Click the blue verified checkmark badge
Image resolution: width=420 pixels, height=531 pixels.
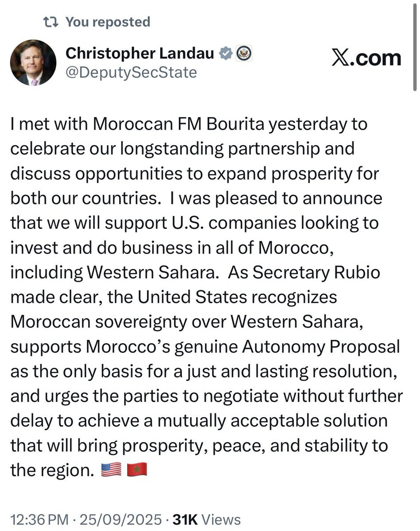[226, 54]
